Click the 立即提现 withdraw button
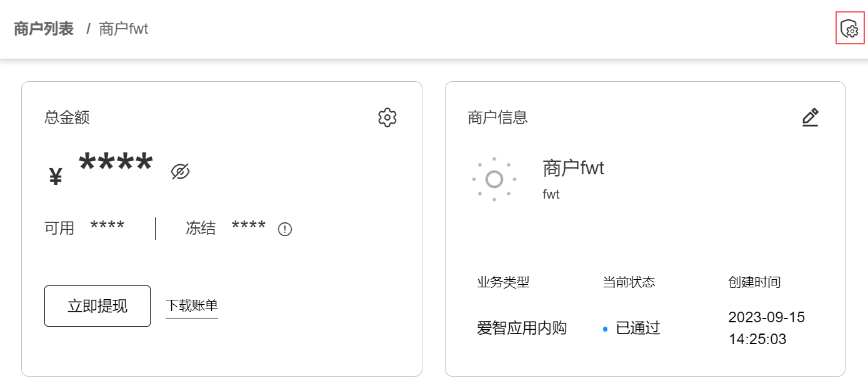 97,305
